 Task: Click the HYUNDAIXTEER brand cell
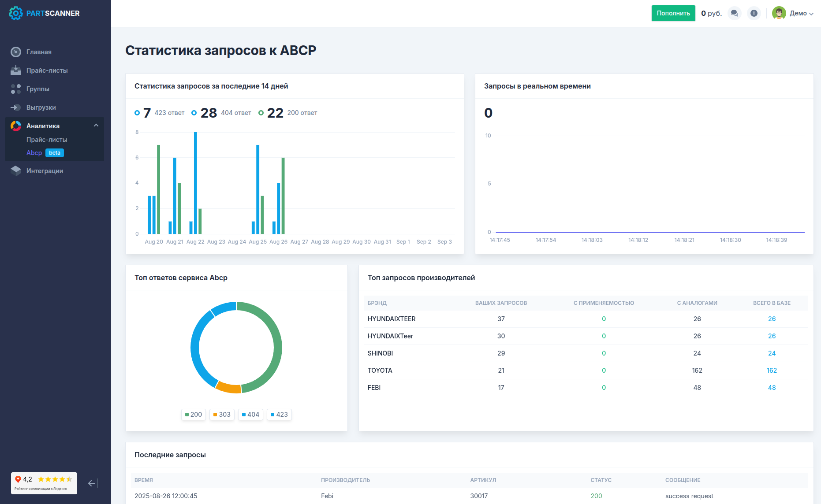tap(392, 319)
